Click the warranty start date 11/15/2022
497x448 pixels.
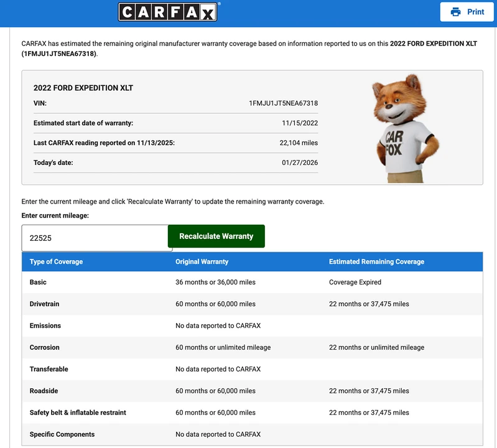tap(300, 123)
